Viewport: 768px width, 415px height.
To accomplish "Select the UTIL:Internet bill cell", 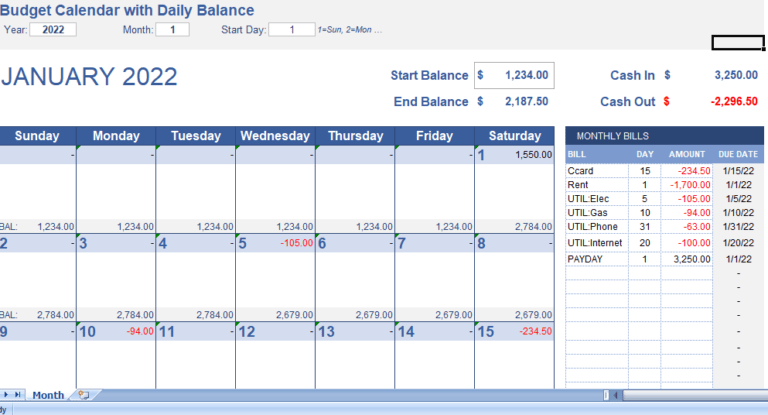I will [x=597, y=243].
